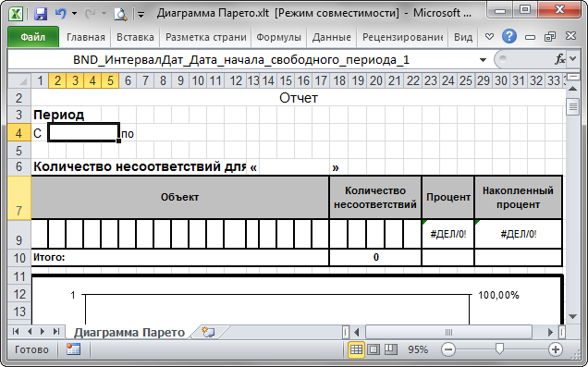Image resolution: width=588 pixels, height=367 pixels.
Task: Go to last sheet navigation arrow
Action: (56, 331)
